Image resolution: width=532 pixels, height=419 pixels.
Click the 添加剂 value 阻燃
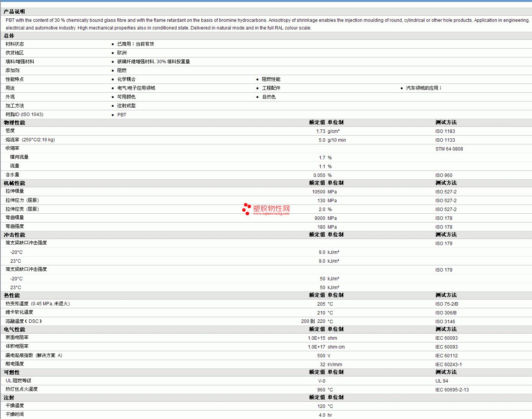[122, 70]
